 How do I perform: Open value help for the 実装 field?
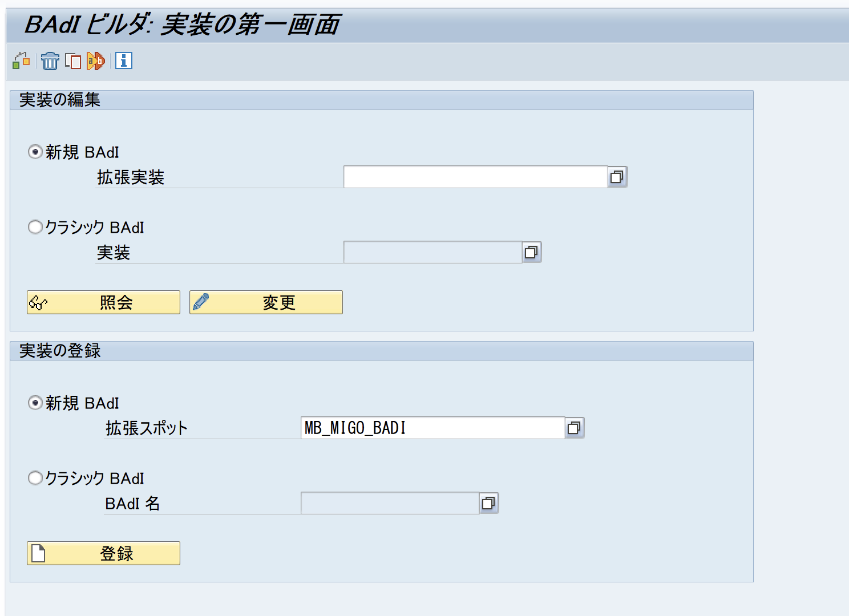click(531, 252)
